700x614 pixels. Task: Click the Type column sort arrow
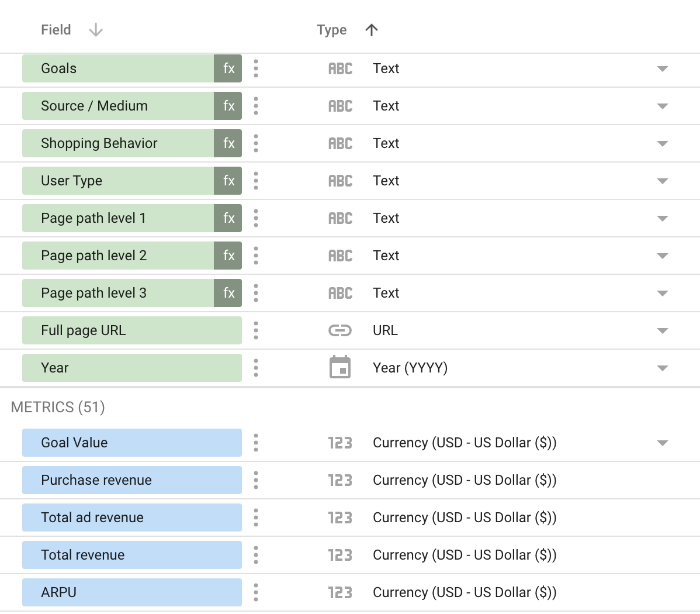click(x=372, y=29)
